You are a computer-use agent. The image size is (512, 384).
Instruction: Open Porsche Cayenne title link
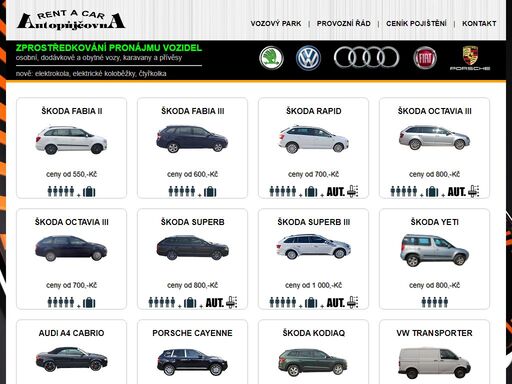tap(192, 333)
